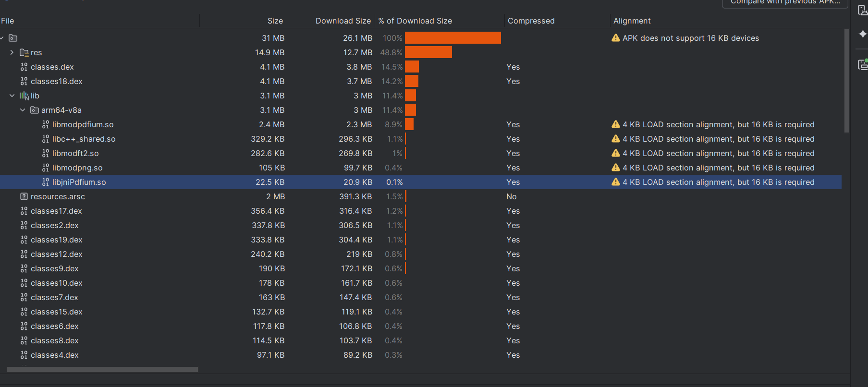Collapse the lib folder tree node
This screenshot has width=868, height=387.
tap(12, 96)
